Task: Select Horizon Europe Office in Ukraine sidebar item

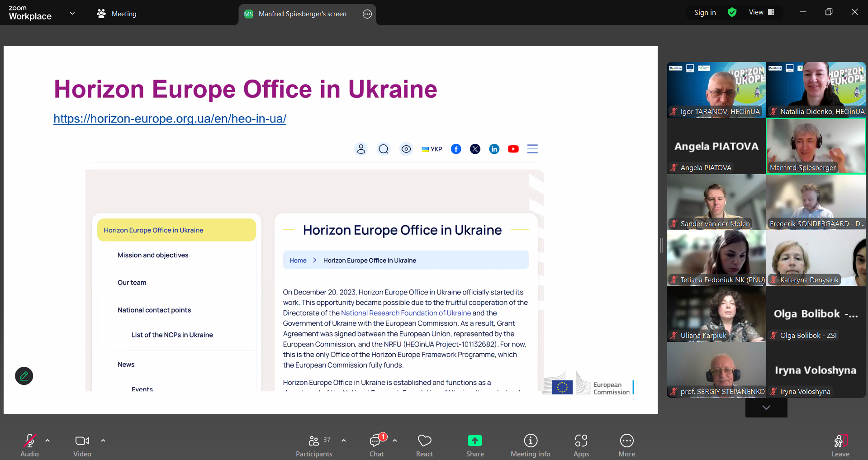Action: [176, 230]
